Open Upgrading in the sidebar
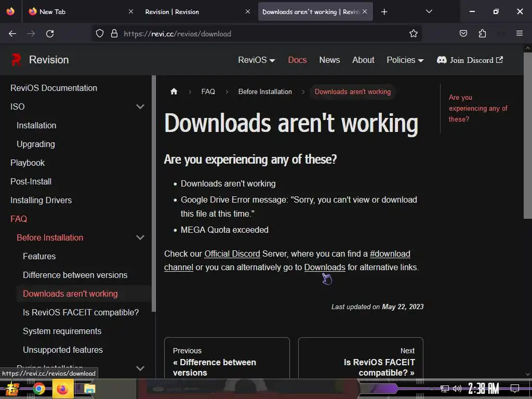532x399 pixels. point(36,144)
